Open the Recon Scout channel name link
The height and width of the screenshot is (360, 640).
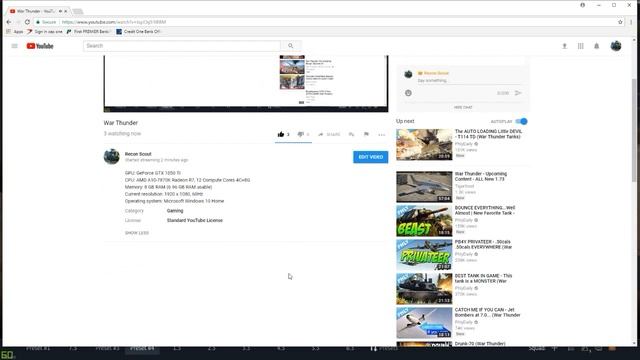pos(138,154)
